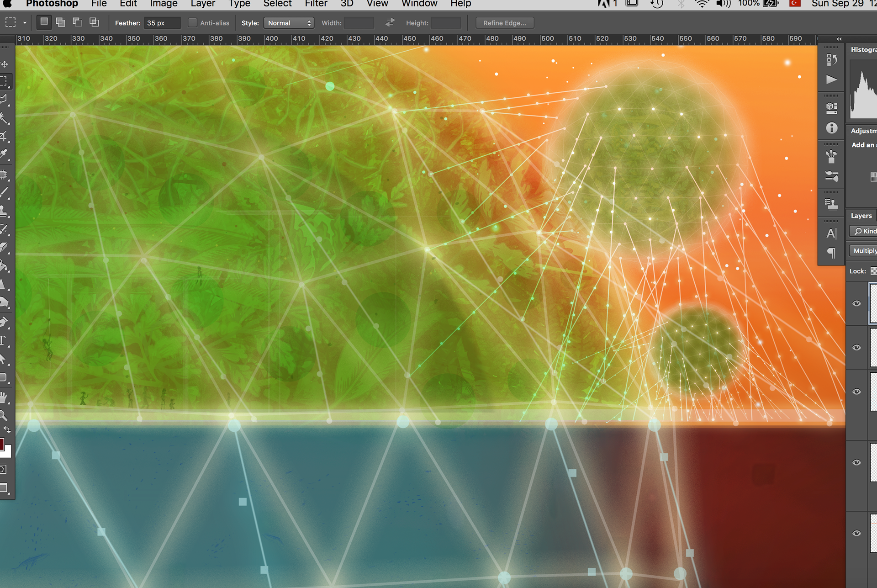Open the Info panel icon
877x588 pixels.
tap(831, 128)
